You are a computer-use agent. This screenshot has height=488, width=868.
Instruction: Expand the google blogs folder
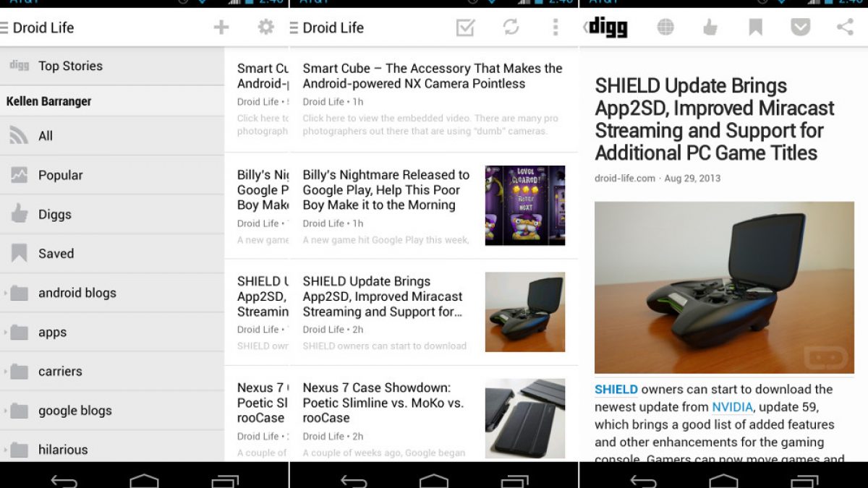pyautogui.click(x=112, y=411)
